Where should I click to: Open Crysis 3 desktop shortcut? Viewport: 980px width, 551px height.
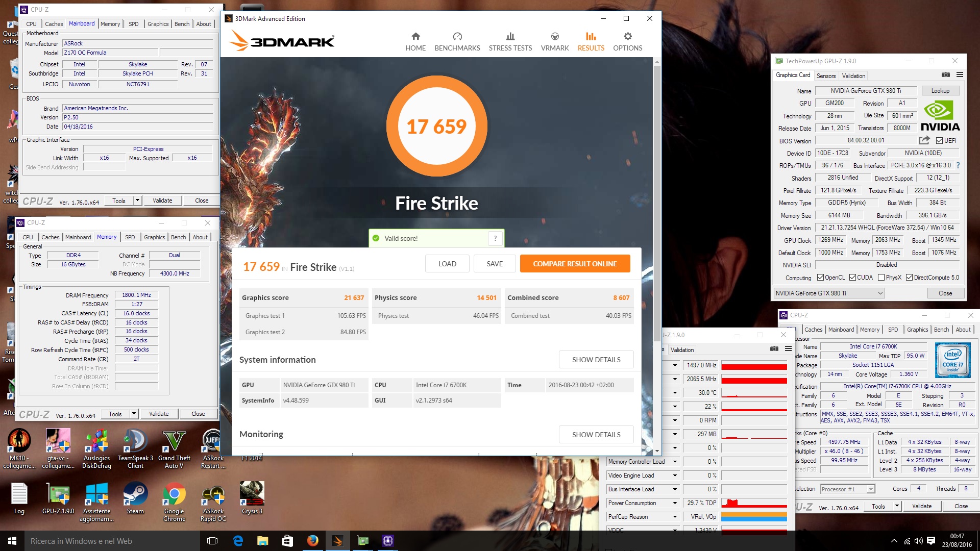click(x=252, y=498)
